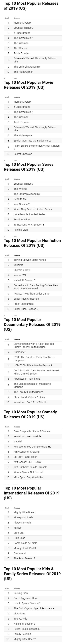Select Aziz Ansari: RIGHT NOW comedy row
Image resolution: width=66 pixels, height=644 pixels.
pos(33,462)
